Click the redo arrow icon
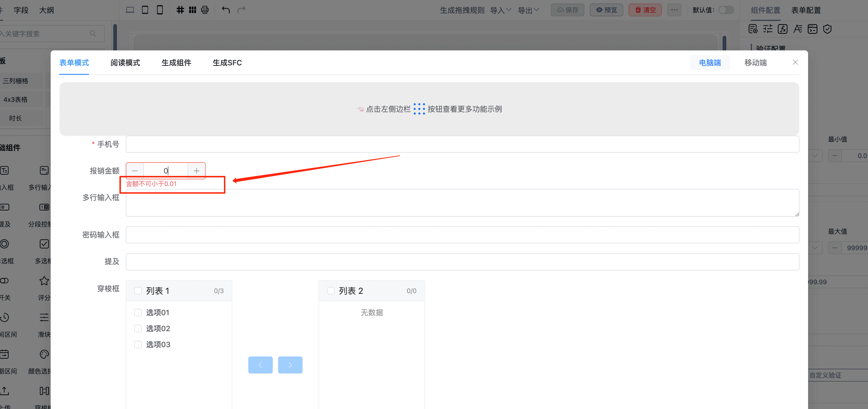The width and height of the screenshot is (868, 409). pyautogui.click(x=241, y=10)
